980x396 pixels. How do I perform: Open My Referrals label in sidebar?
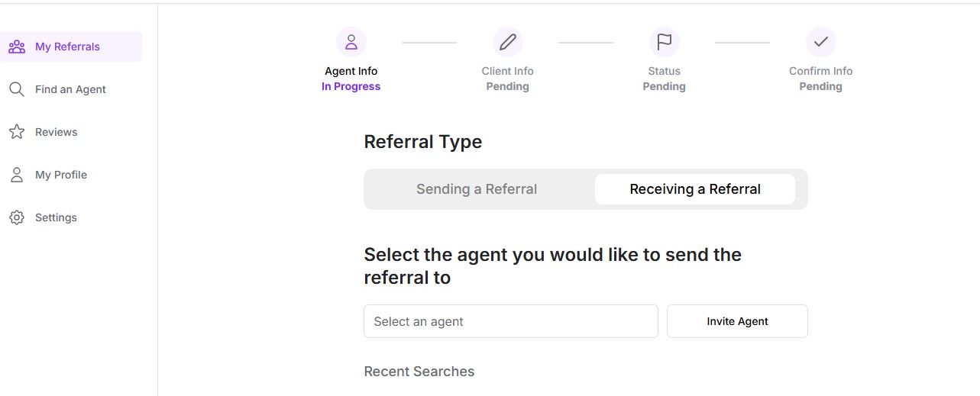tap(67, 47)
